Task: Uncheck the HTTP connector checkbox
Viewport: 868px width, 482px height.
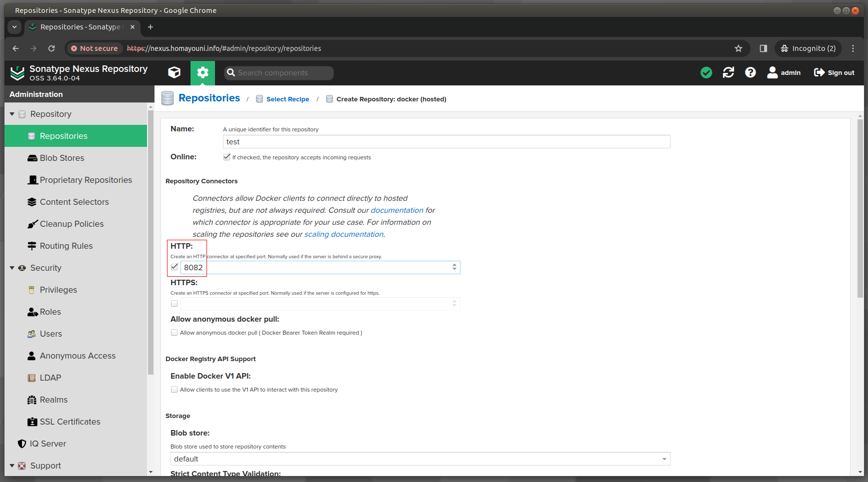Action: coord(174,267)
